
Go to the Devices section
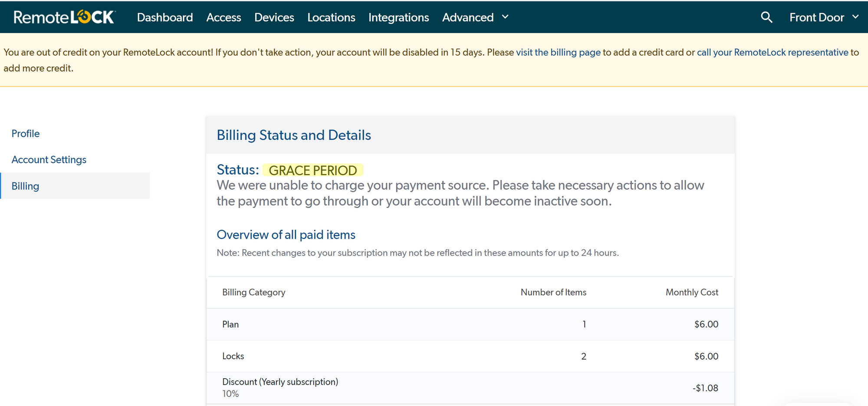[274, 17]
